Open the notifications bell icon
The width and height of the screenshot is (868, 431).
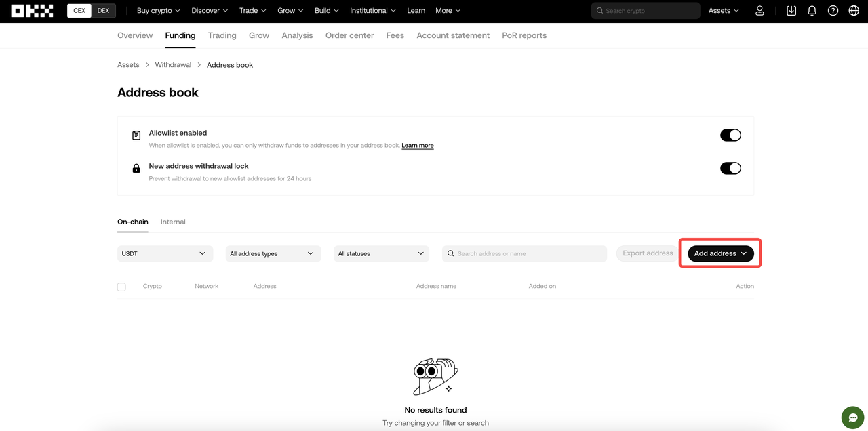[812, 10]
